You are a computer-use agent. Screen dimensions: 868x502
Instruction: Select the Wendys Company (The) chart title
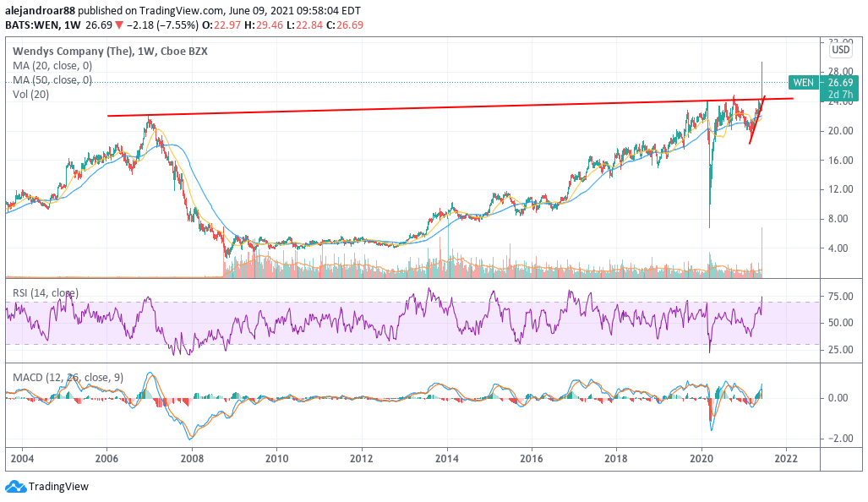pyautogui.click(x=110, y=51)
